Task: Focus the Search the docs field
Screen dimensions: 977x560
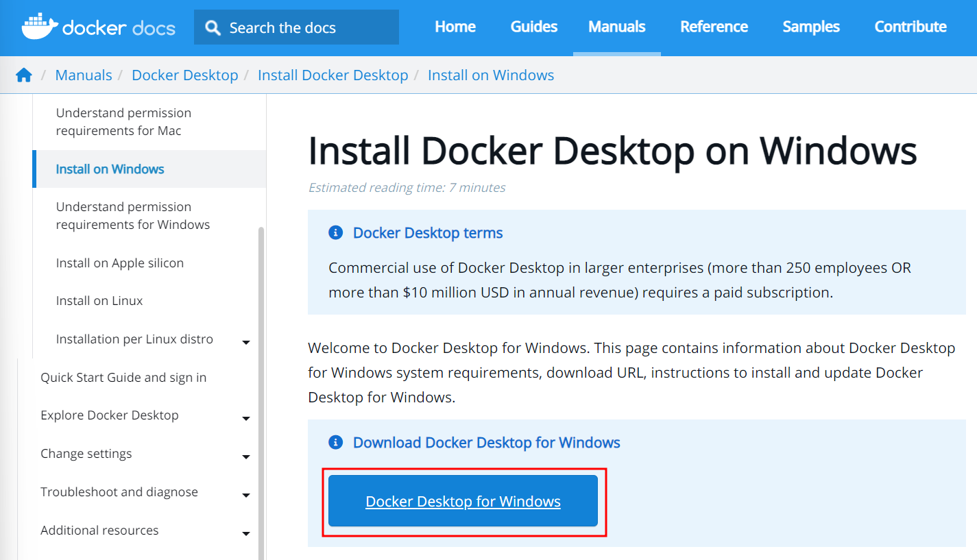Action: [x=296, y=27]
